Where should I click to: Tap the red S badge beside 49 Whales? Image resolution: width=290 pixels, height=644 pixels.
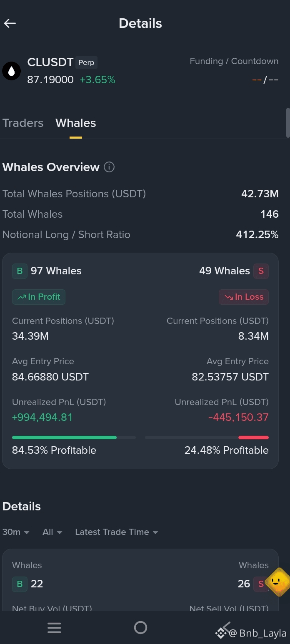pyautogui.click(x=261, y=271)
